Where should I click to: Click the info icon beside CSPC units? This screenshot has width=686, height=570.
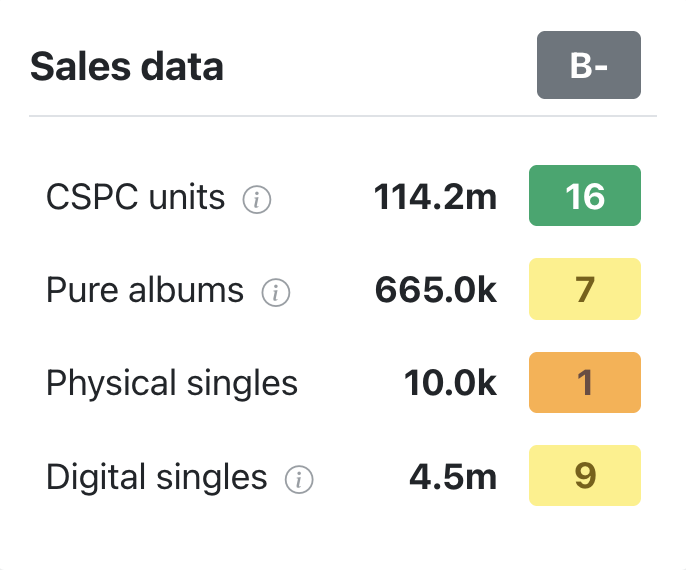[x=257, y=200]
